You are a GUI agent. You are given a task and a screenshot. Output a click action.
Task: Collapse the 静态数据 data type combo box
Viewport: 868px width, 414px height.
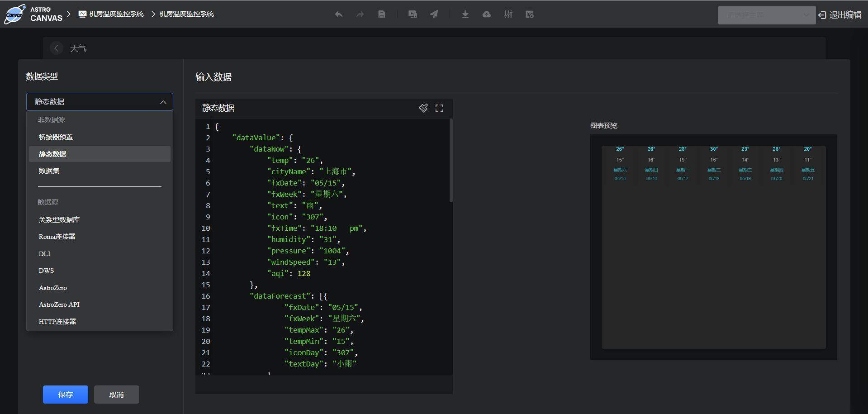tap(100, 102)
